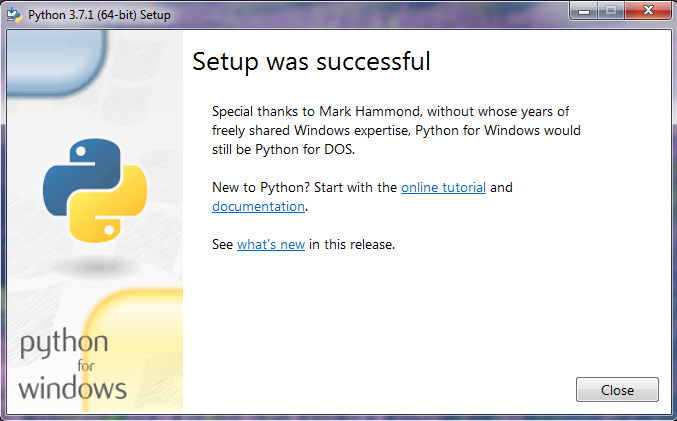The image size is (677, 421).
Task: Click the "still be Python for DOS" line
Action: pos(283,149)
